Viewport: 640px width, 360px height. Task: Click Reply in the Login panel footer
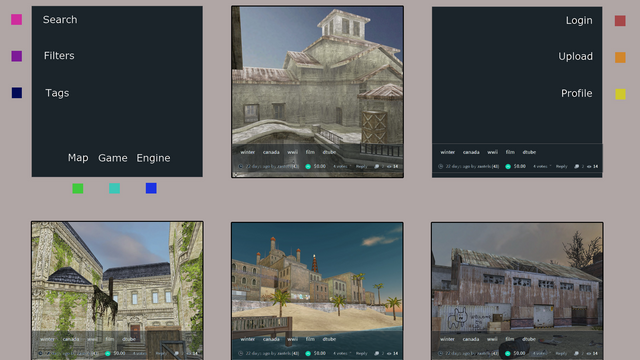click(x=561, y=167)
